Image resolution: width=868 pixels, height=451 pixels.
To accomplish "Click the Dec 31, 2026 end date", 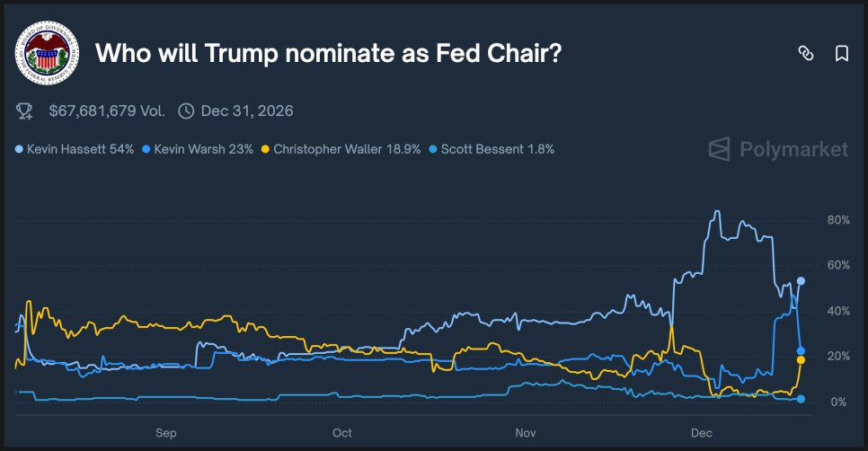I will pos(247,111).
